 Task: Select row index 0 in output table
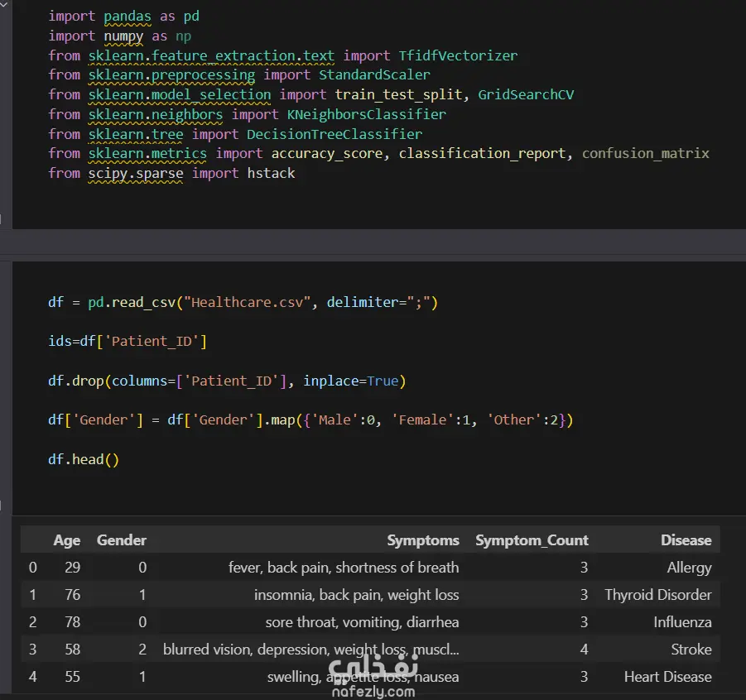click(x=33, y=568)
